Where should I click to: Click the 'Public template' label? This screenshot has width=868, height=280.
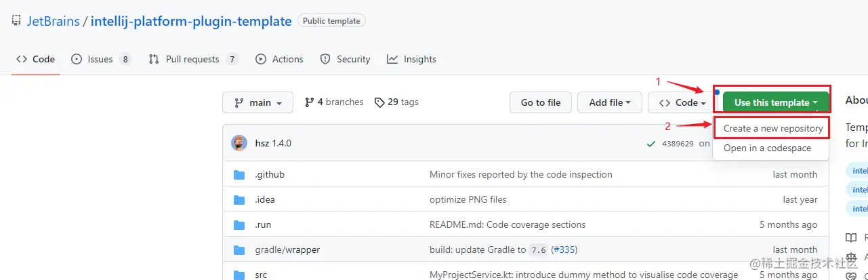pos(332,21)
